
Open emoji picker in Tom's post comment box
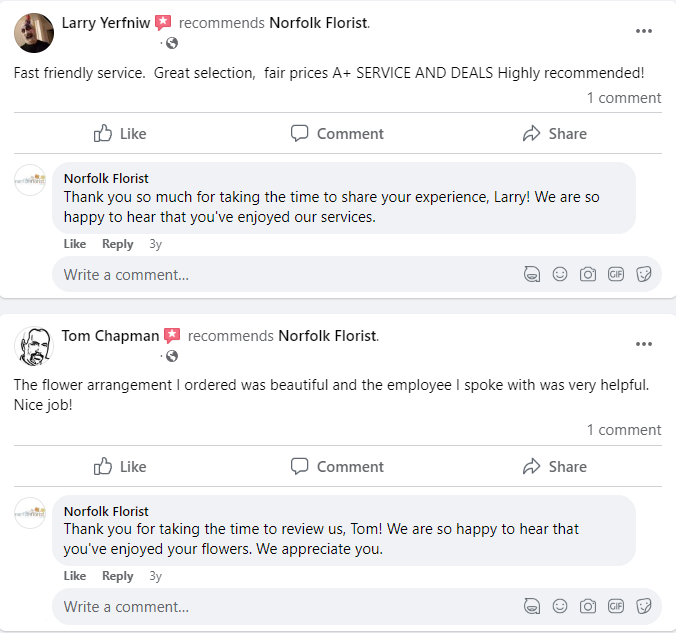(560, 606)
